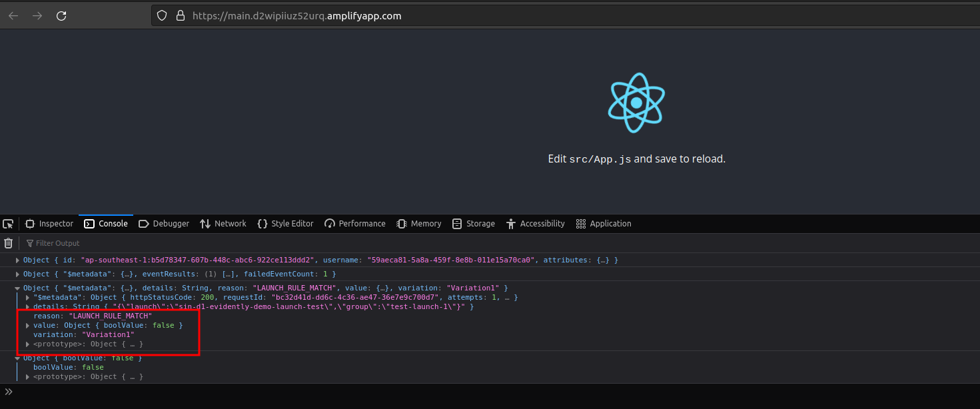The image size is (980, 409).
Task: Click the Filter Output field
Action: 57,243
